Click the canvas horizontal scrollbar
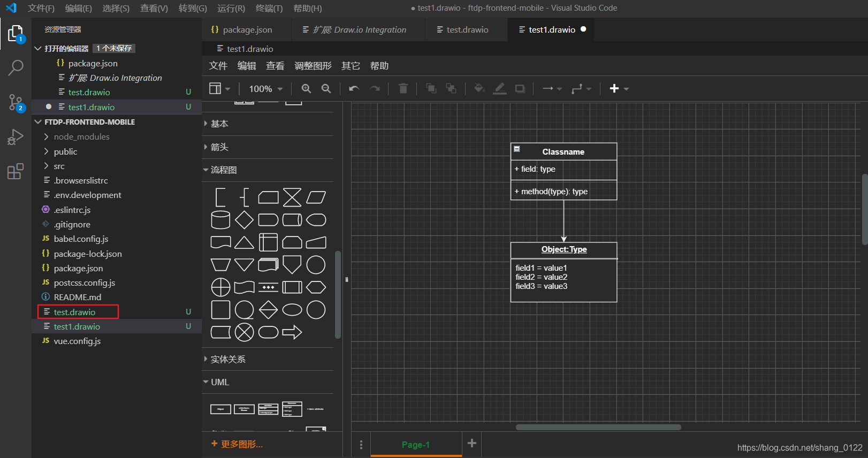Screen dimensions: 868x458 [598, 427]
